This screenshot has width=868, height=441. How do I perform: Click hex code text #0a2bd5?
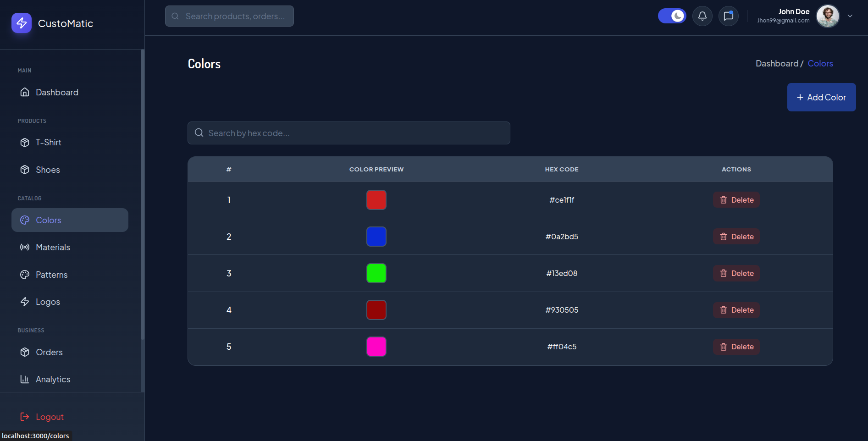[x=562, y=237]
